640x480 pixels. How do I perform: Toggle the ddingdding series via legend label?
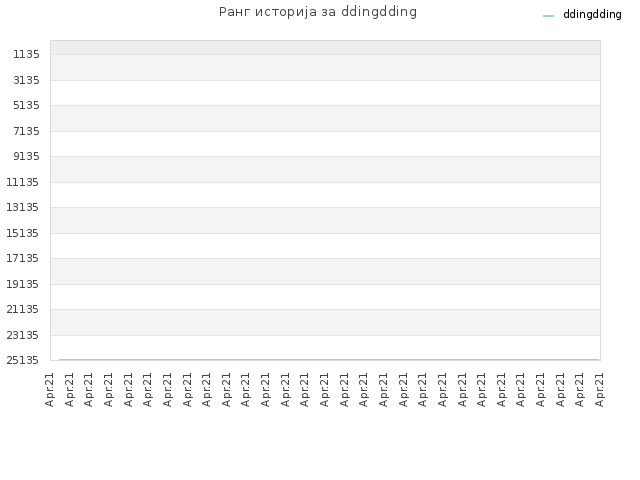592,14
